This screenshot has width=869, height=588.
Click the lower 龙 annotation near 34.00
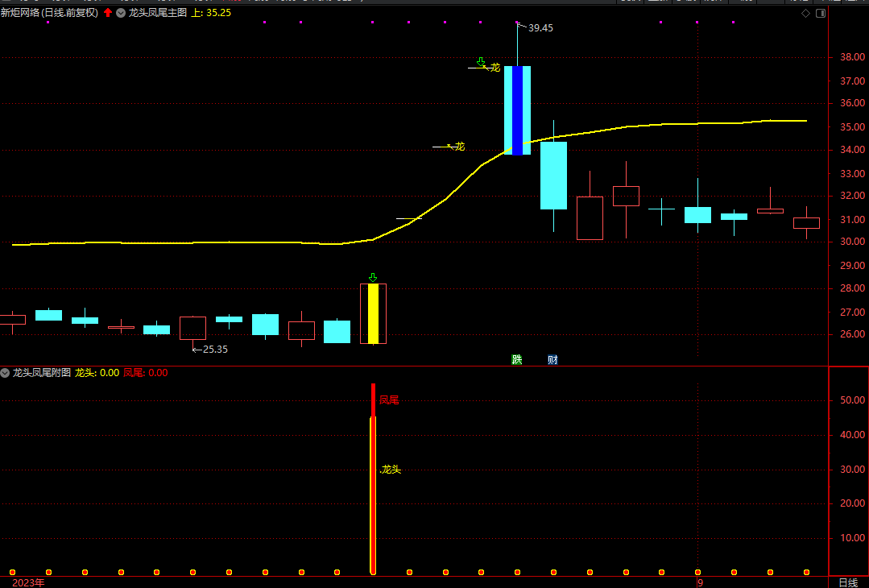460,147
